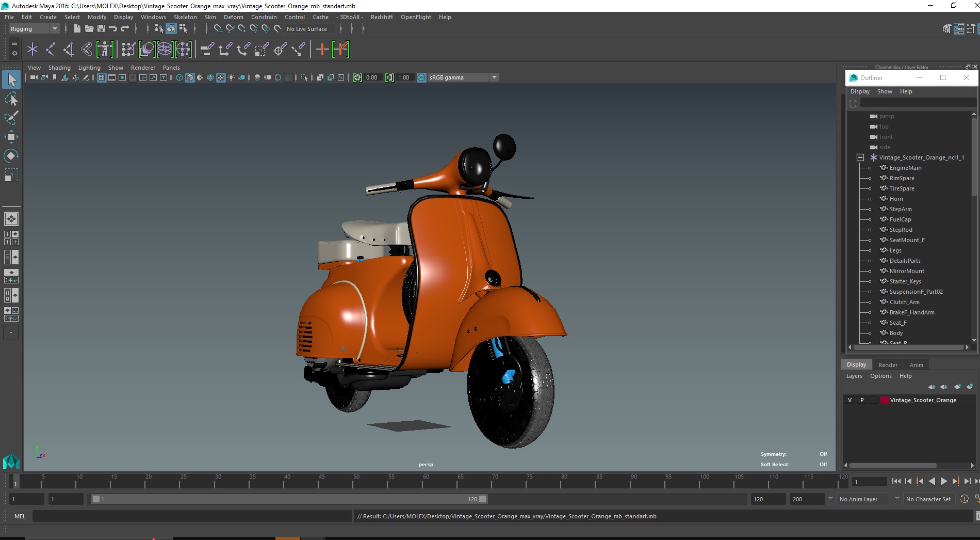Play the animation backwards
Viewport: 980px width, 540px height.
pyautogui.click(x=932, y=481)
